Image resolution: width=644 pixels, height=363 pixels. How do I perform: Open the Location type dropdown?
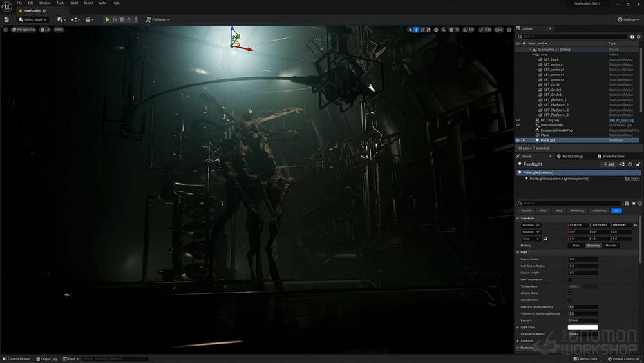[531, 225]
